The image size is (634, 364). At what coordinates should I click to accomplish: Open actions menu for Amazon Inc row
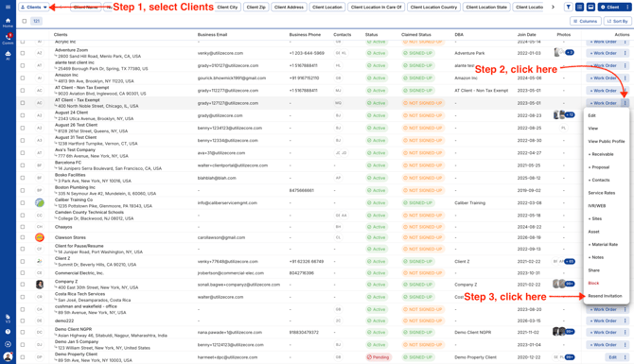coord(625,78)
